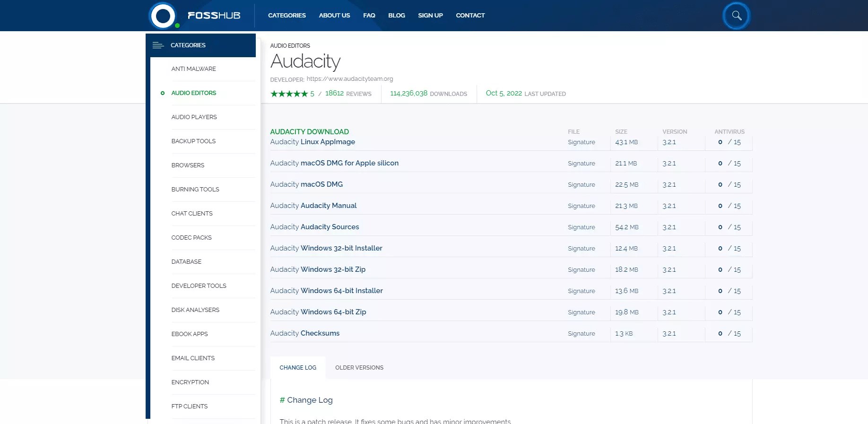Go to SIGN UP page
Screen dimensions: 868x424
pos(430,15)
